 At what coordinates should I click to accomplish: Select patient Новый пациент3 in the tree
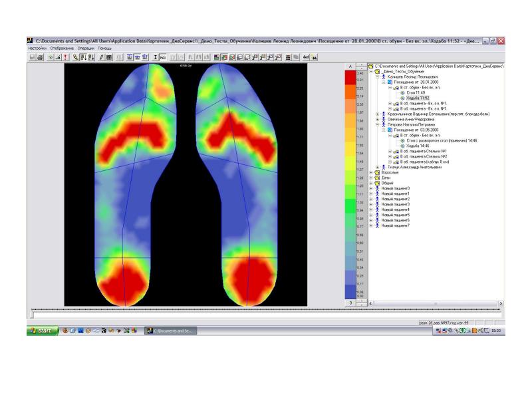(395, 204)
